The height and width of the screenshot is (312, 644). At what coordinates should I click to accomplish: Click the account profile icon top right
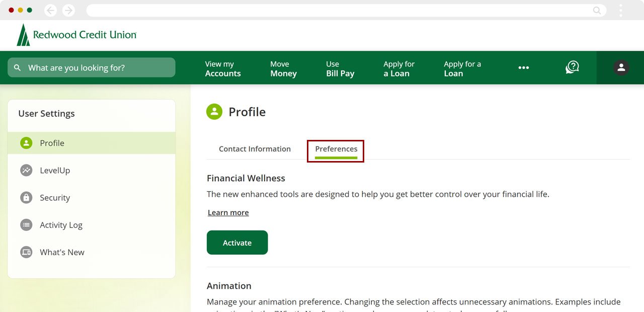621,67
